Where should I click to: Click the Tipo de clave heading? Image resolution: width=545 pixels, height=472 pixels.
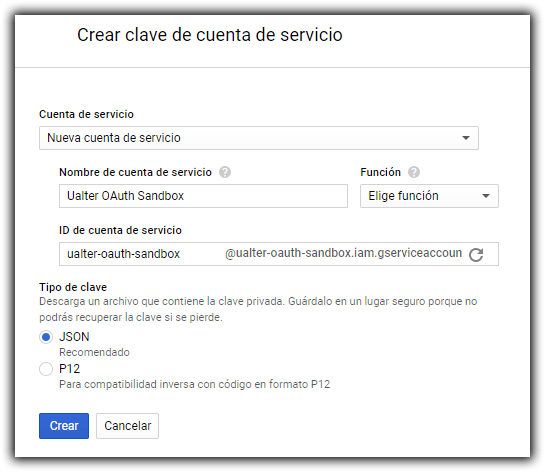pyautogui.click(x=73, y=287)
